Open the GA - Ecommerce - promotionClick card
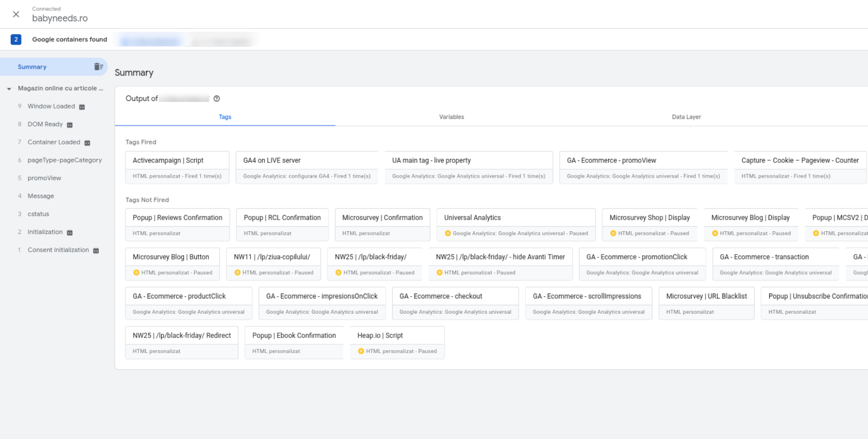This screenshot has height=439, width=868. (642, 264)
